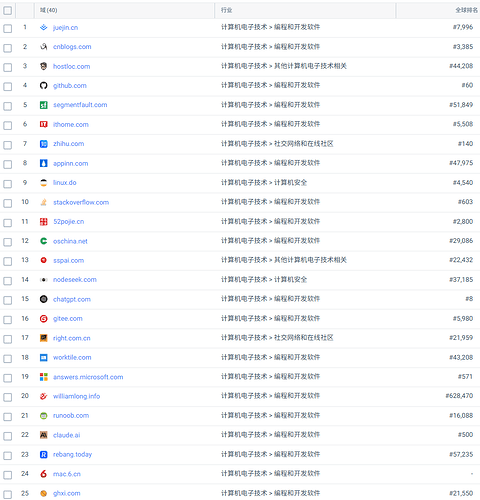Click the juejin.cn site favicon
Screen dimensions: 480x500
click(44, 27)
